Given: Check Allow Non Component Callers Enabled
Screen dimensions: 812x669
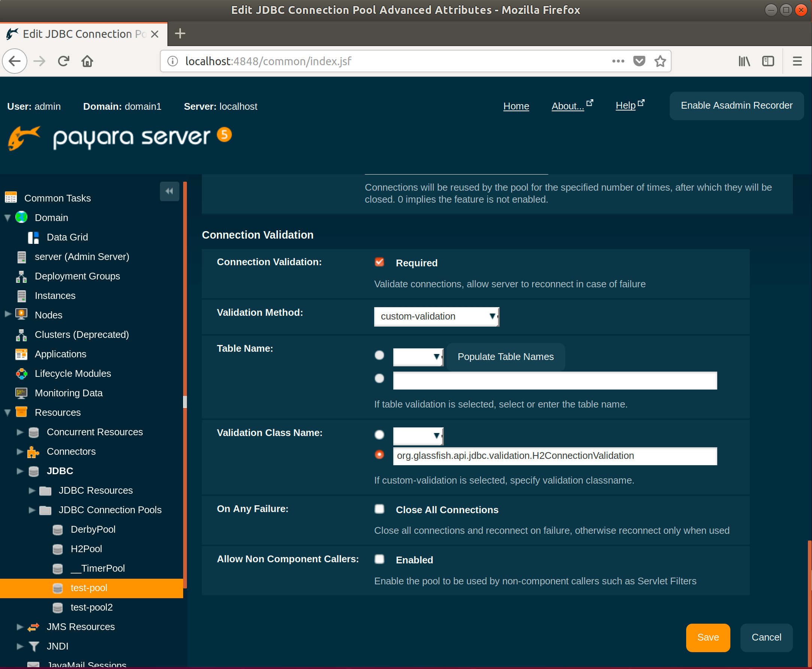Looking at the screenshot, I should [x=379, y=559].
